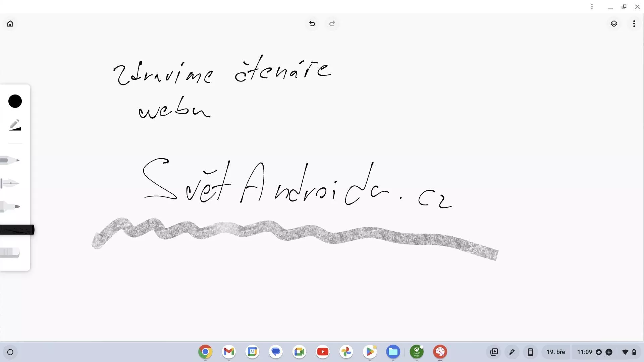The width and height of the screenshot is (644, 362).
Task: Open Google Meet from the shelf
Action: click(x=299, y=352)
